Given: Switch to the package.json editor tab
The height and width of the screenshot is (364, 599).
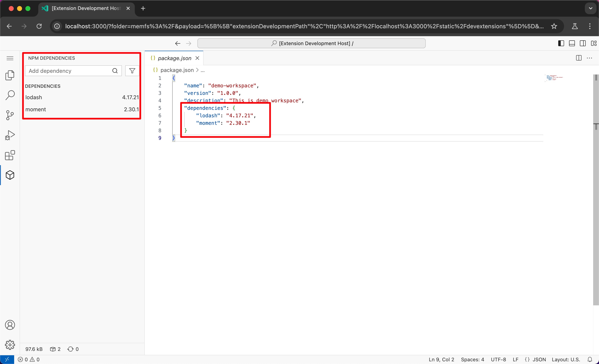Looking at the screenshot, I should click(x=174, y=58).
